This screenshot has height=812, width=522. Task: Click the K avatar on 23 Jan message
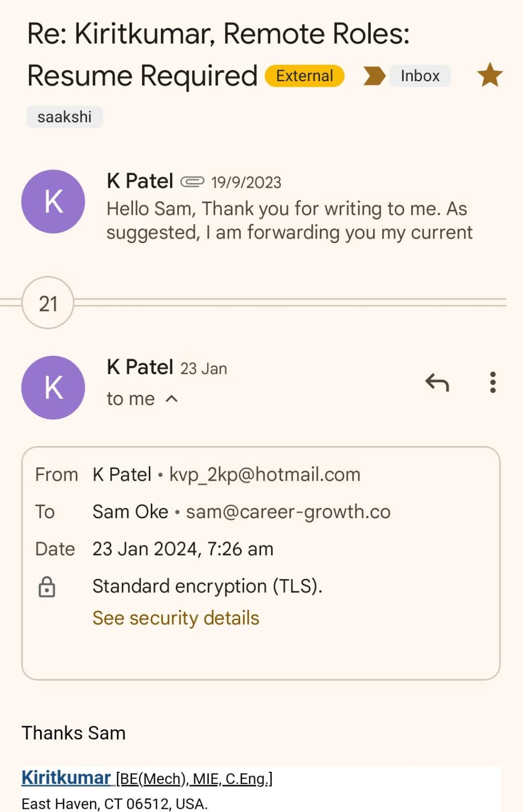53,387
